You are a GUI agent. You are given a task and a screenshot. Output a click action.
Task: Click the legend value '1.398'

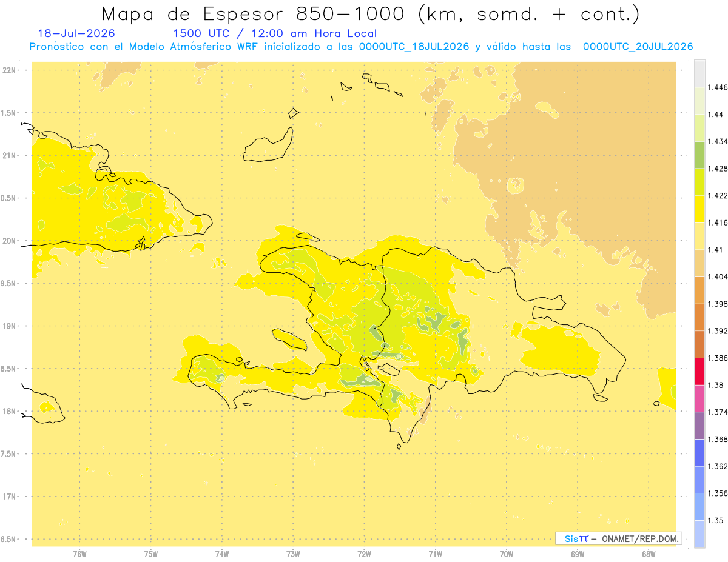(x=718, y=304)
